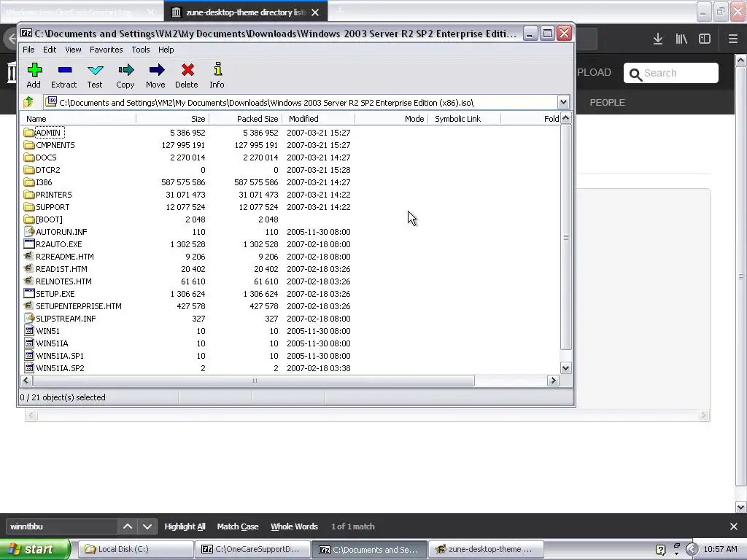This screenshot has width=747, height=560.
Task: Open PEOPLE link on archive page
Action: tap(607, 102)
